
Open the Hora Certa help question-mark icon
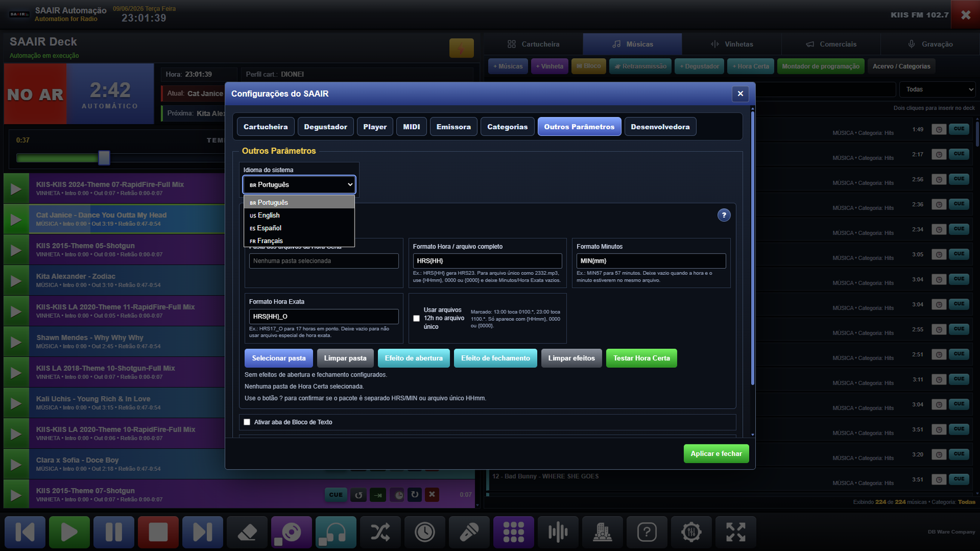point(724,215)
